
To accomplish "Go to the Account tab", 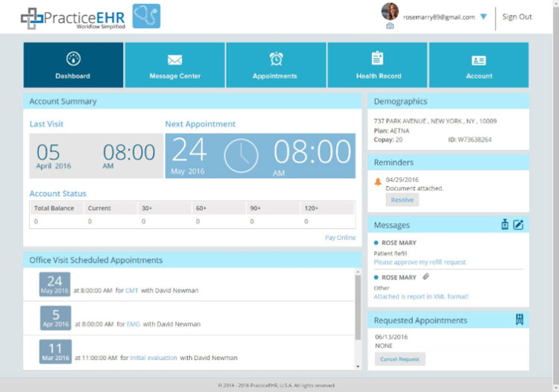I will click(479, 66).
